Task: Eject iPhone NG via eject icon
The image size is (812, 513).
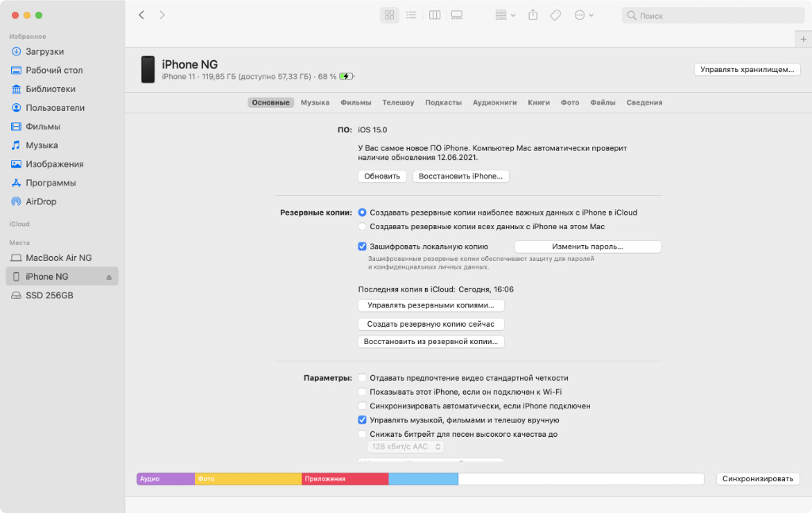Action: 109,277
